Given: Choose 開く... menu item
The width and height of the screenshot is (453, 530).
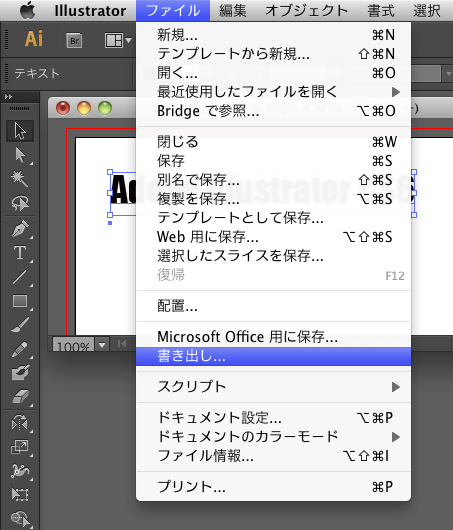Looking at the screenshot, I should (273, 73).
